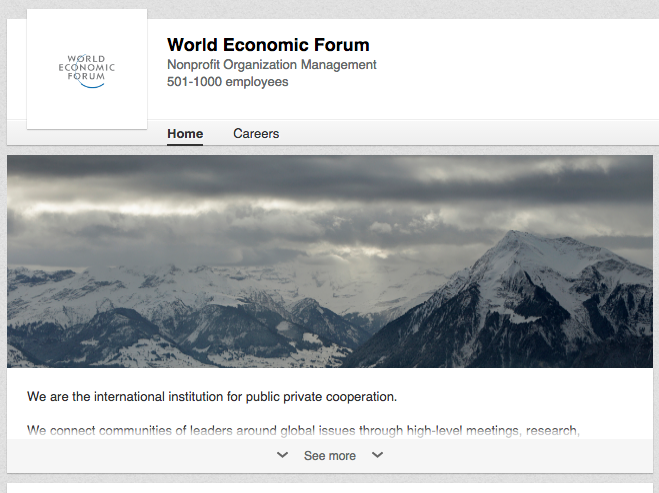Click the 501-1000 employees text
Screen dimensions: 659x493
click(227, 82)
